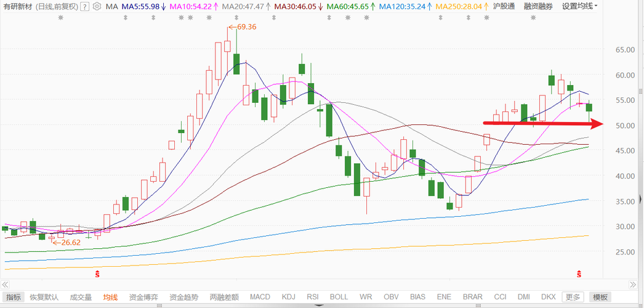Image resolution: width=644 pixels, height=308 pixels.
Task: Switch to the MACD indicator
Action: pyautogui.click(x=260, y=297)
